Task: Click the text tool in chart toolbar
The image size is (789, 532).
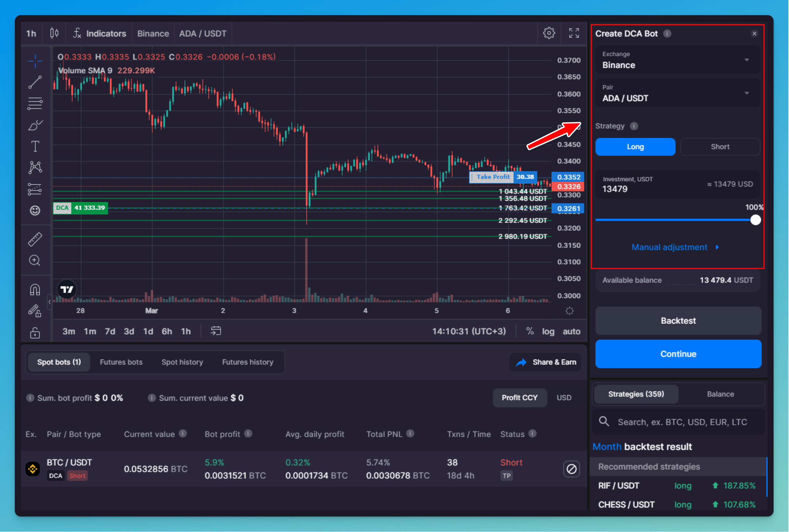Action: click(x=36, y=145)
